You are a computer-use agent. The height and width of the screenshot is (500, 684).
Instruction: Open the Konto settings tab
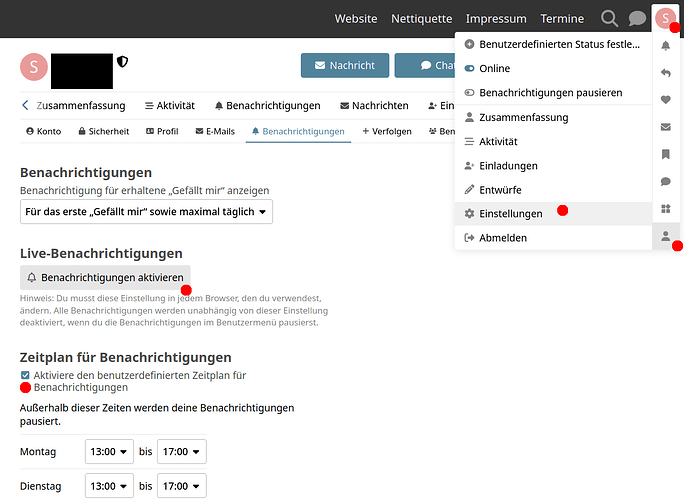pyautogui.click(x=44, y=131)
